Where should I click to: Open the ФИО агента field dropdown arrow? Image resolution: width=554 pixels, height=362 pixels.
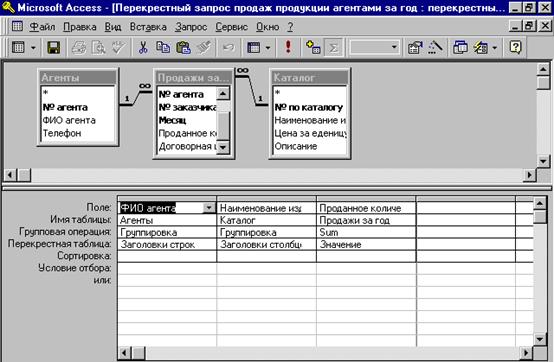[209, 208]
